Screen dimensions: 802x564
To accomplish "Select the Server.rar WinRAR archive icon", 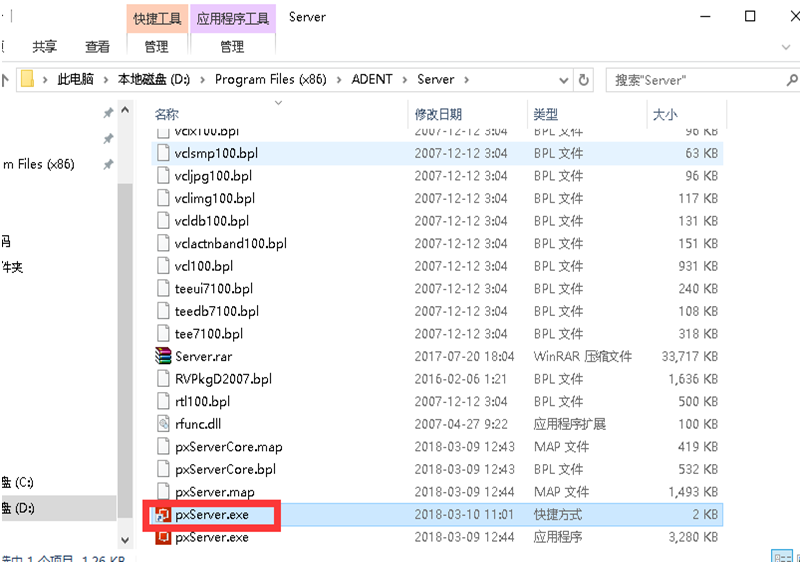I will tap(164, 356).
